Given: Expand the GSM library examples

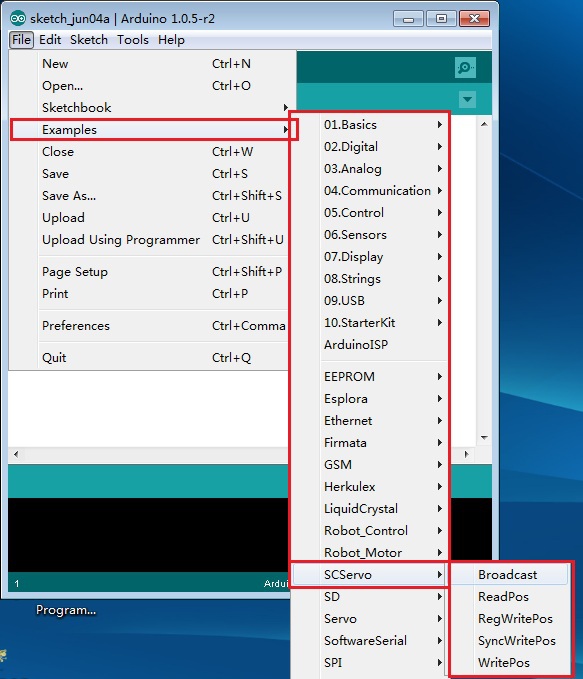Looking at the screenshot, I should 370,465.
